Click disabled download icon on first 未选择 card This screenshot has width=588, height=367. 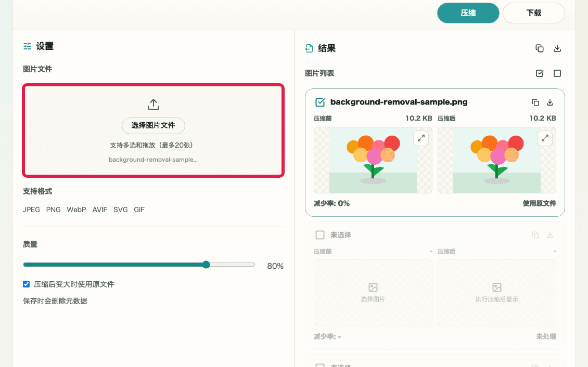pyautogui.click(x=549, y=235)
